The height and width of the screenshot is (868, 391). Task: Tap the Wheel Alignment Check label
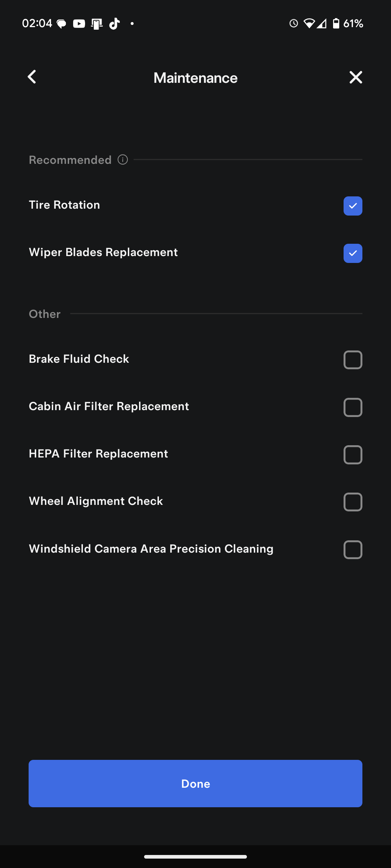[96, 501]
